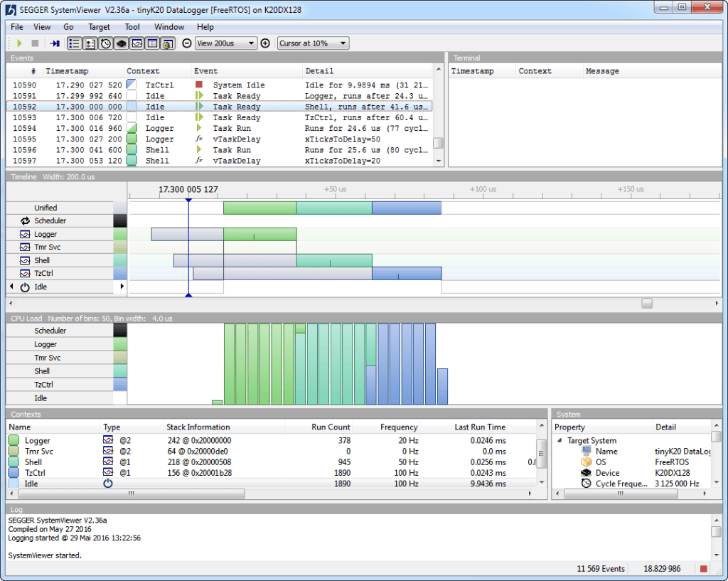Open the Target menu

[x=99, y=27]
